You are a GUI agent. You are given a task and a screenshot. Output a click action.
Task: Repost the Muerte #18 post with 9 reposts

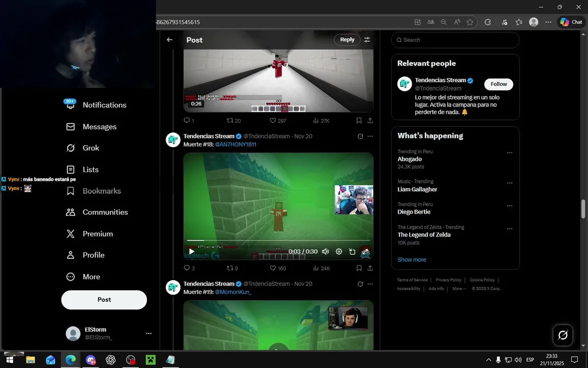(x=232, y=268)
